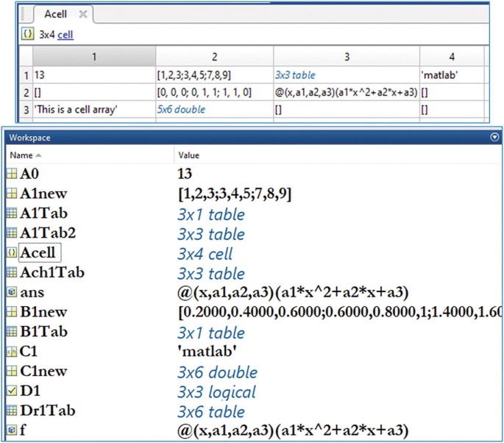Viewport: 504px width, 443px height.
Task: Select column 2 header in Acell grid
Action: pos(213,56)
